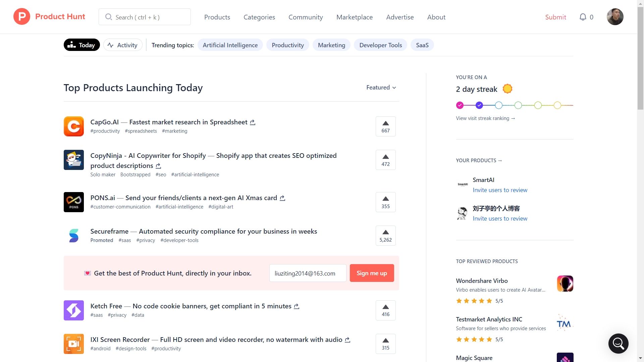The width and height of the screenshot is (644, 362).
Task: Open the #developer-tools tag under Secureframe
Action: [x=179, y=240]
